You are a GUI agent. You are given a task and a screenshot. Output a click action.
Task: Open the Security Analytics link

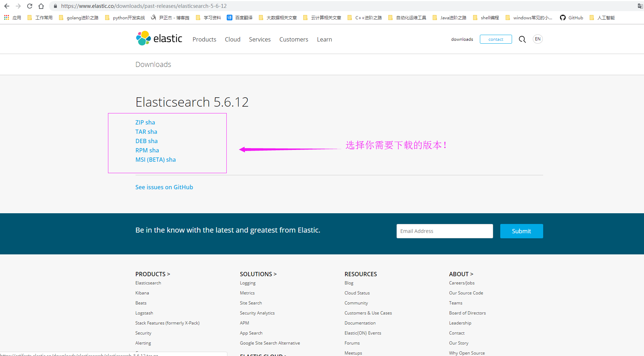257,313
